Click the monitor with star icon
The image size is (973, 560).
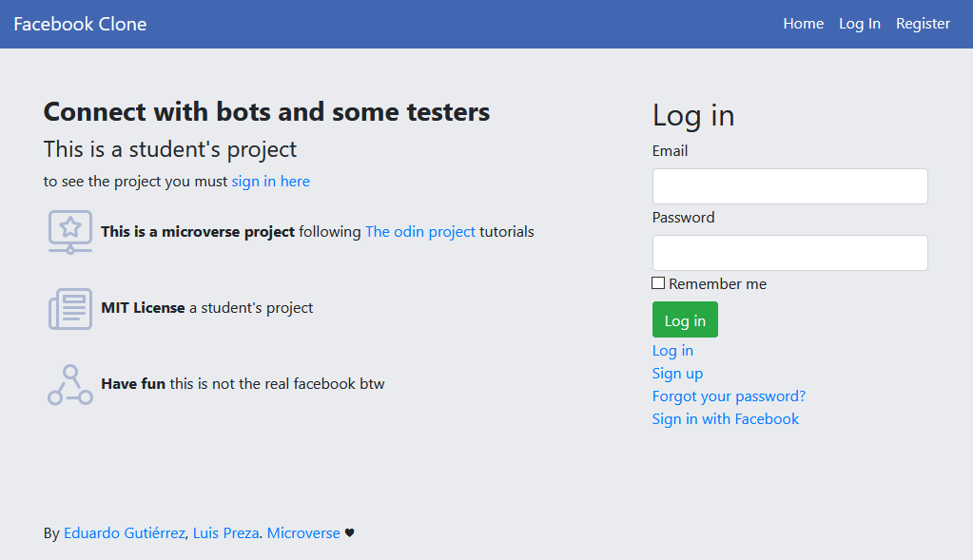(x=70, y=232)
